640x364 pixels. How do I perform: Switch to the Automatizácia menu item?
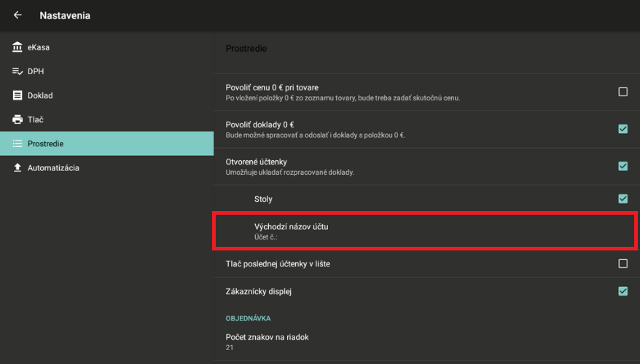53,167
